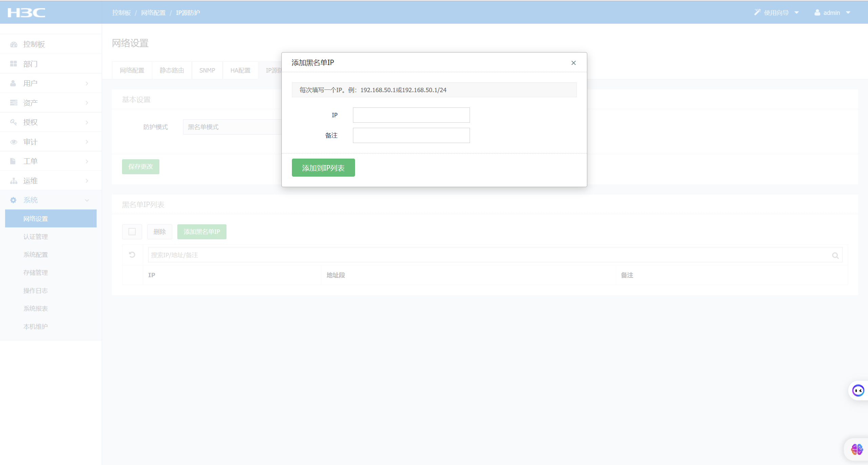868x465 pixels.
Task: Open the floating chatbot assistant icon
Action: [858, 390]
